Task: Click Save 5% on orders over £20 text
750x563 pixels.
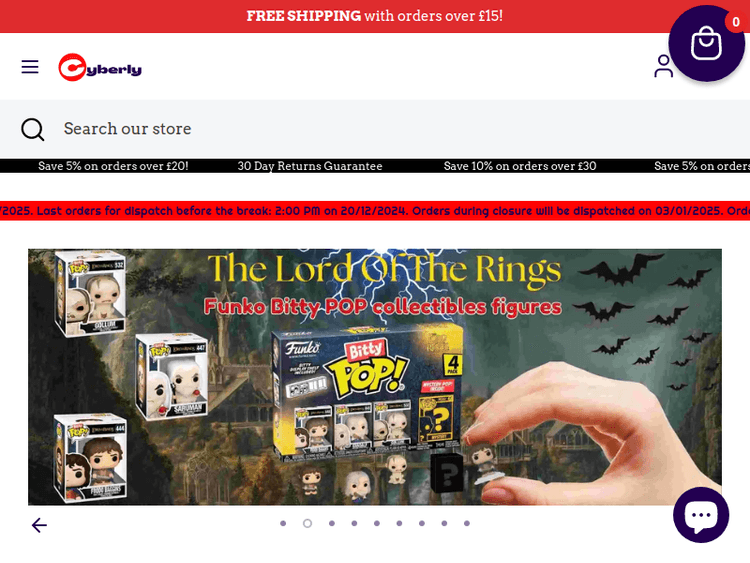Action: (x=113, y=166)
